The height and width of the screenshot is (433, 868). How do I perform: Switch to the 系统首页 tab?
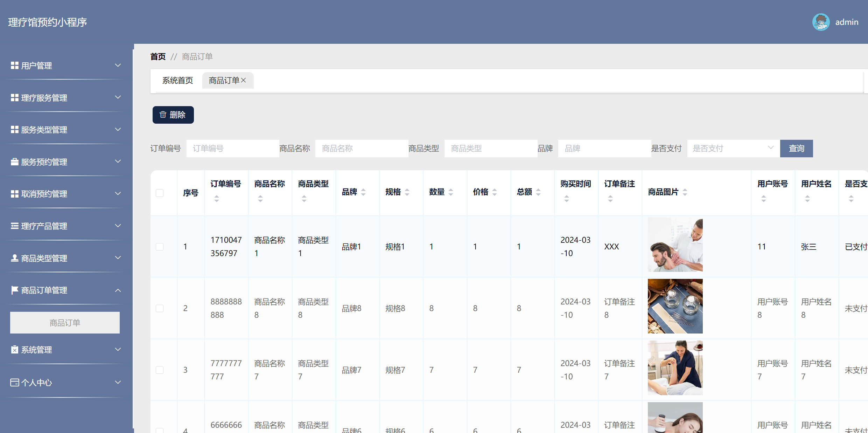click(177, 81)
